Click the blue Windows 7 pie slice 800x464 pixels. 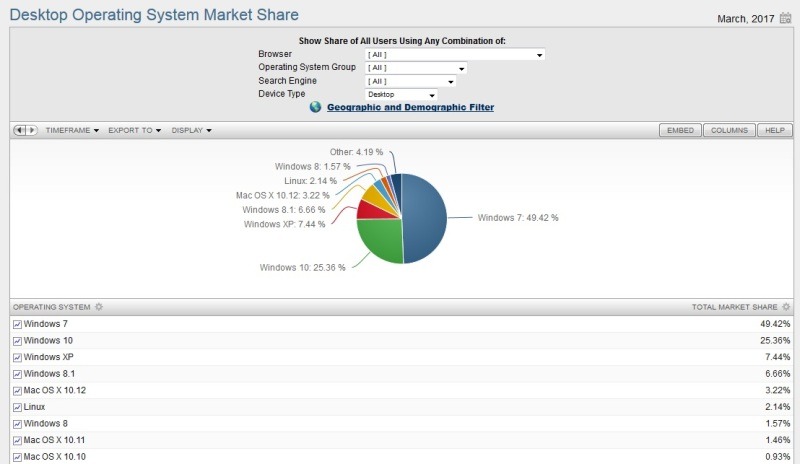point(426,218)
